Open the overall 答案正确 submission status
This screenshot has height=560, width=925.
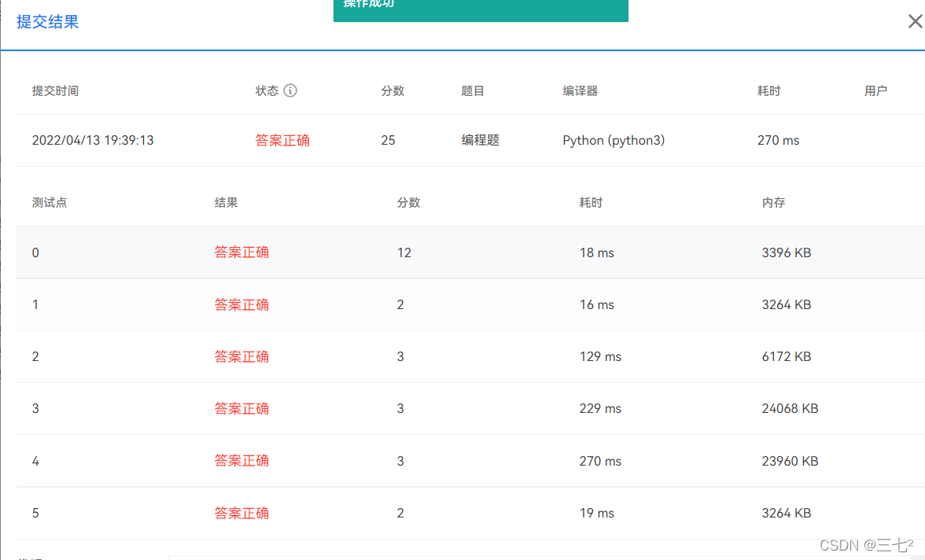click(x=282, y=140)
